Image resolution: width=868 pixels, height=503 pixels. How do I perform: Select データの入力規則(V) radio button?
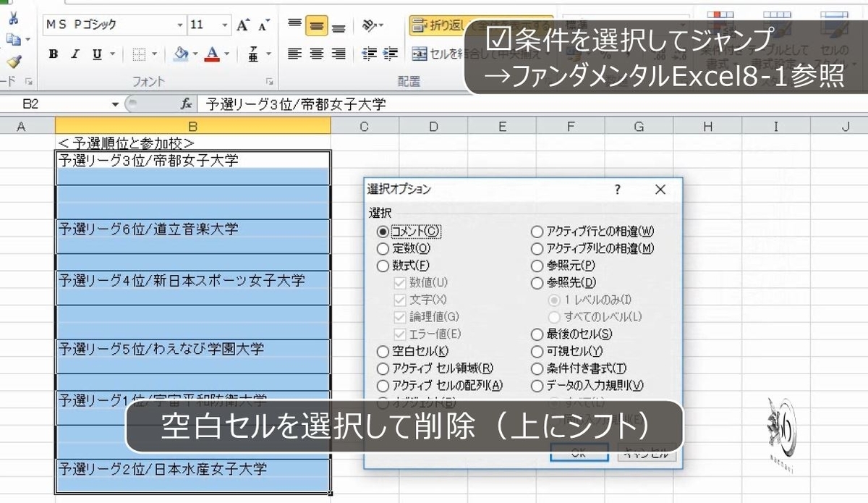click(x=537, y=386)
